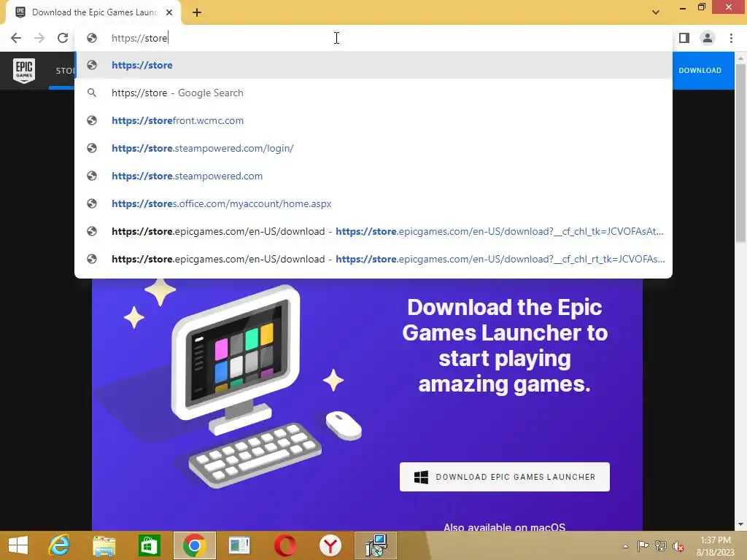Close the Epic Games Launcher tab
Image resolution: width=747 pixels, height=560 pixels.
click(169, 12)
